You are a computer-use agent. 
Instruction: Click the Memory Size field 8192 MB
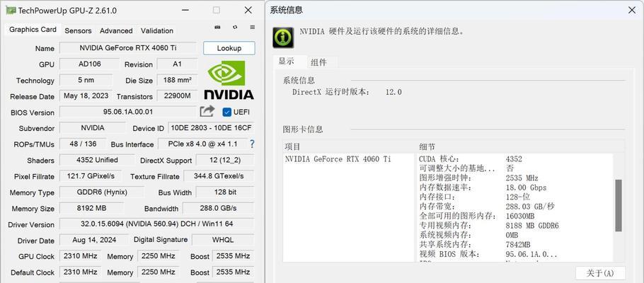coord(91,208)
